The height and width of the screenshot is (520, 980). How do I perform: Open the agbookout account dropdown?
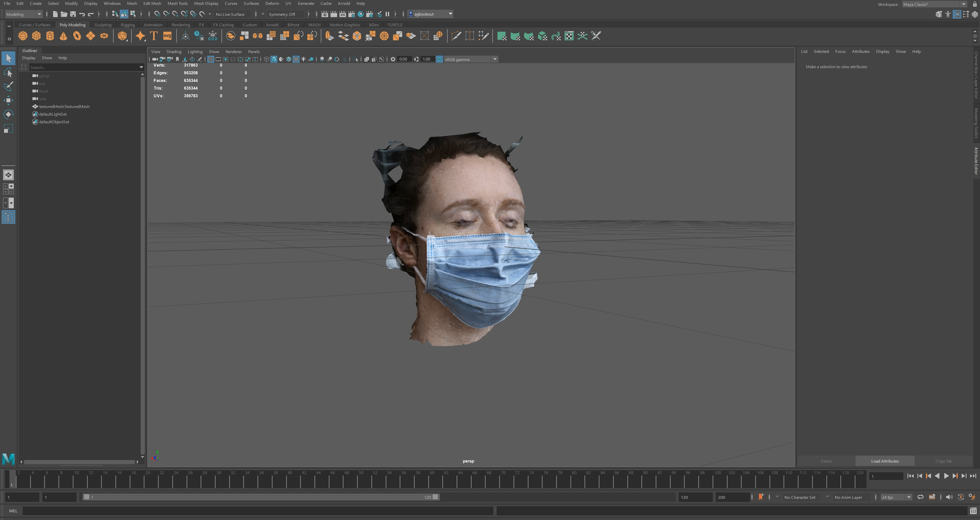coord(430,14)
